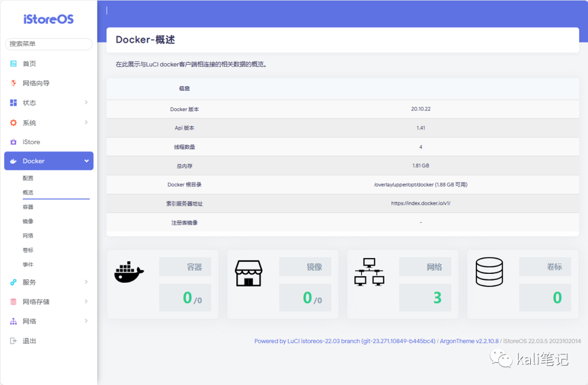
Task: Open the Powered by LuCI istoreos-22.03 link
Action: click(345, 341)
